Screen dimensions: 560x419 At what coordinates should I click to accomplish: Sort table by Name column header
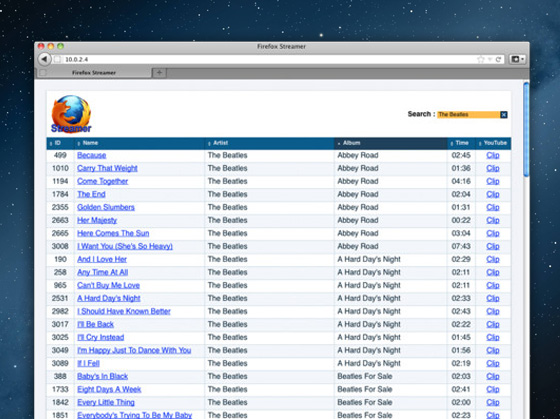(x=139, y=143)
